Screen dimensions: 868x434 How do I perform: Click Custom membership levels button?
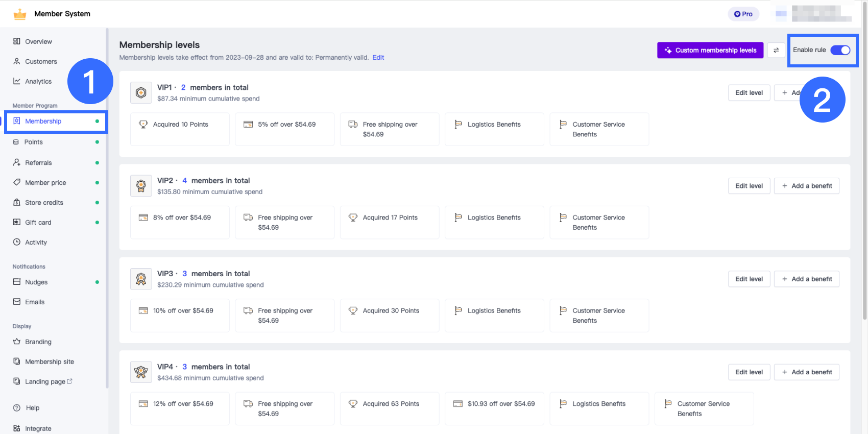point(710,50)
